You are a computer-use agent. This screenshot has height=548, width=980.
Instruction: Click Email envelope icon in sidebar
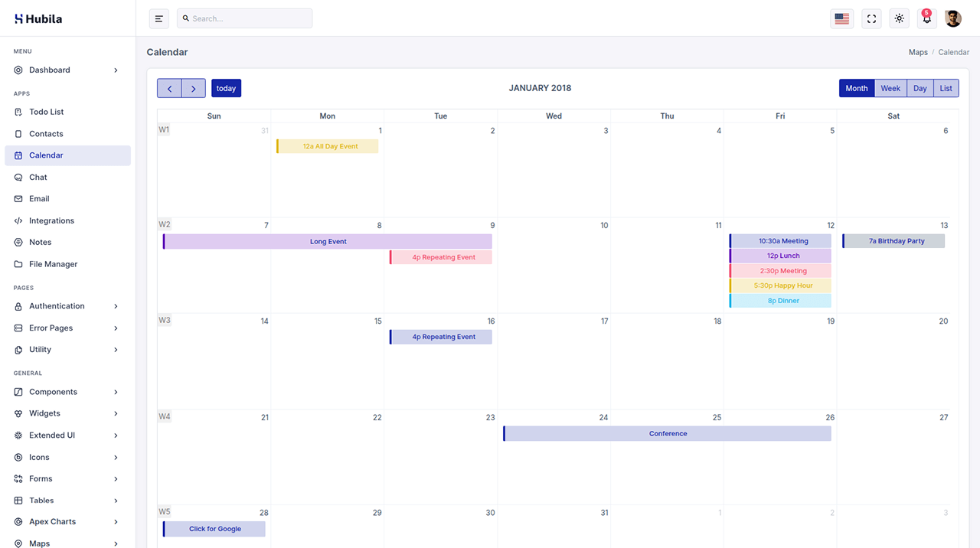[x=18, y=199]
